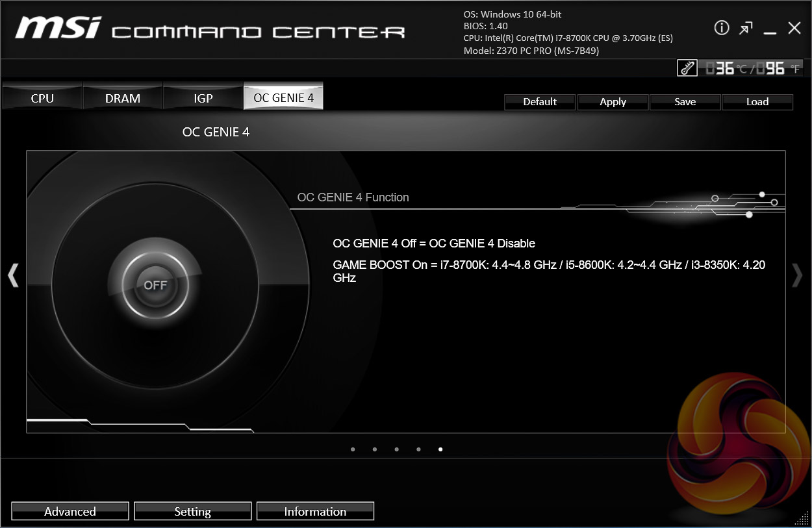This screenshot has width=812, height=528.
Task: Select the second page indicator dot
Action: coord(375,449)
